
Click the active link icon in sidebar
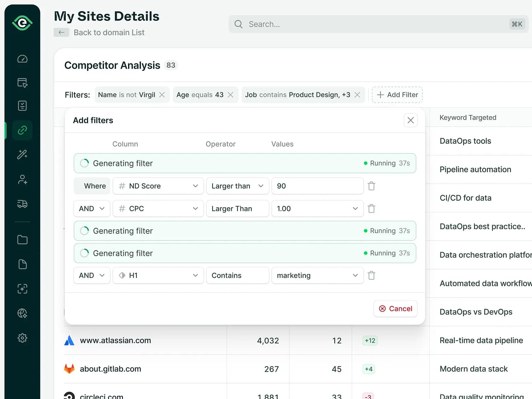tap(22, 130)
